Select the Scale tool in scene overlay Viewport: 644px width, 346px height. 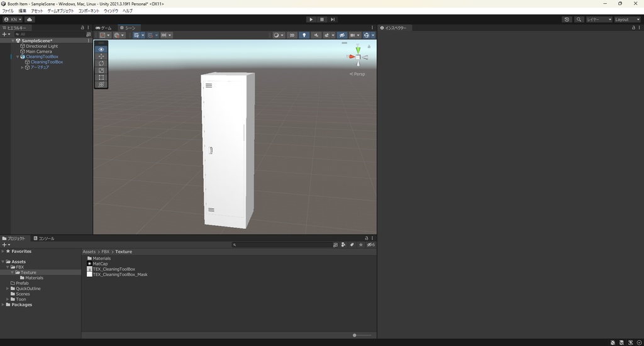(101, 70)
